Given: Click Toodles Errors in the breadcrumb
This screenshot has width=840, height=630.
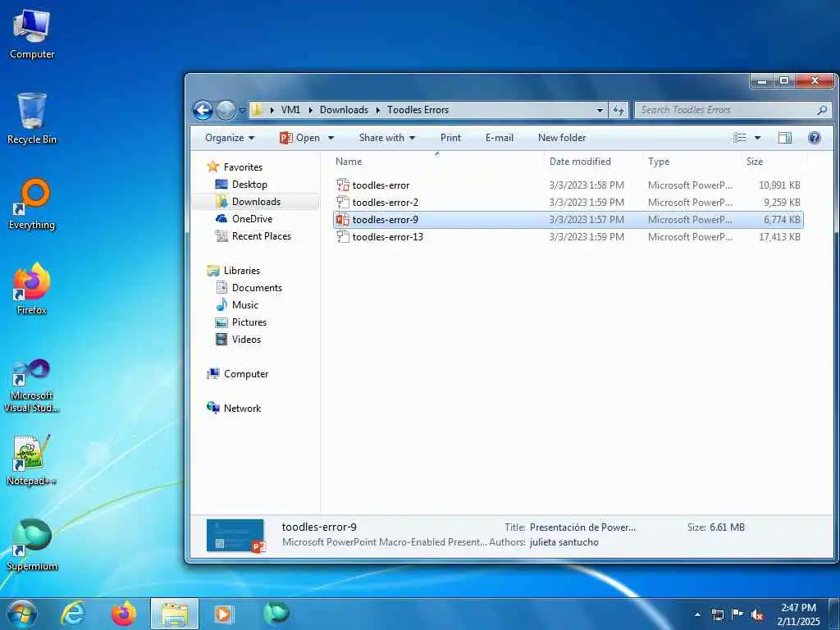Looking at the screenshot, I should pyautogui.click(x=418, y=110).
